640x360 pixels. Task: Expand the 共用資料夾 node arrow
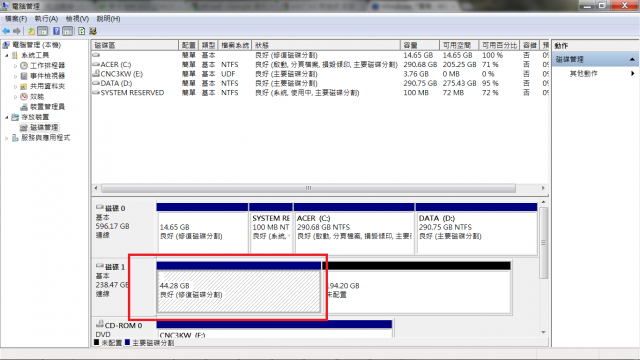(16, 86)
